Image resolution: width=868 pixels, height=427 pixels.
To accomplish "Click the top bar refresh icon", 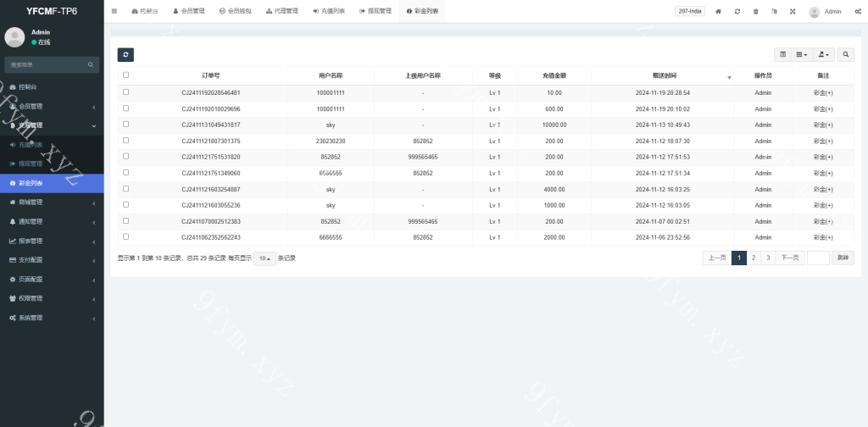I will pyautogui.click(x=737, y=11).
